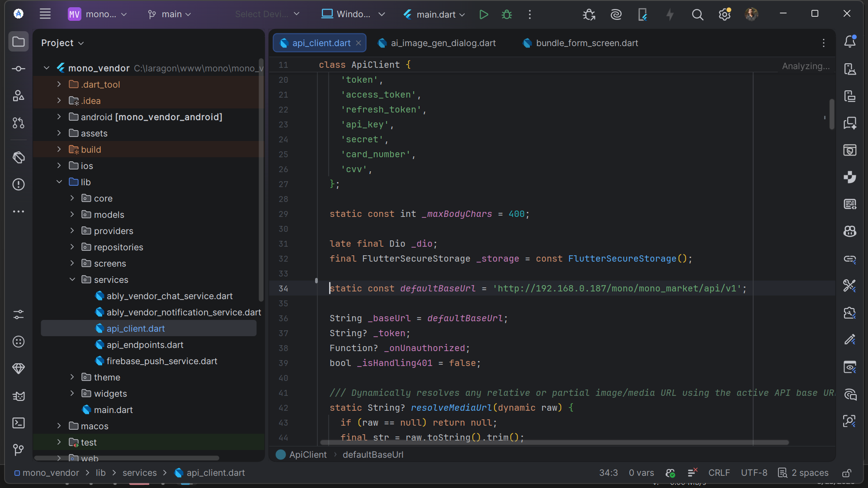Open Device Manager icon in toolbar
Screen dimensions: 868x488
click(643, 14)
